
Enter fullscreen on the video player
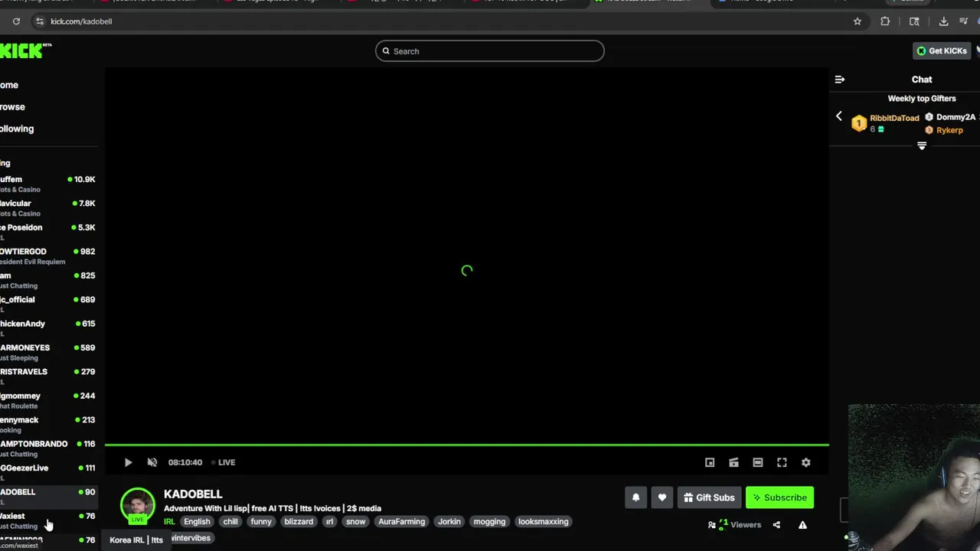tap(782, 462)
